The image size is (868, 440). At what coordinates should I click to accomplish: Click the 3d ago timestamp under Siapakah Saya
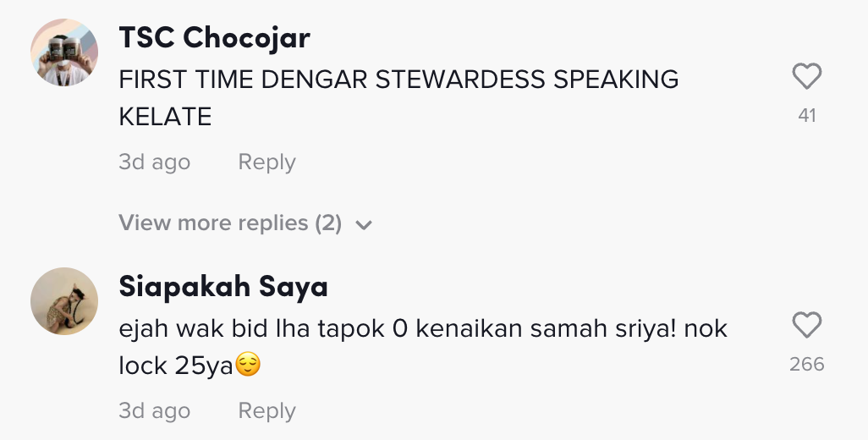click(154, 410)
